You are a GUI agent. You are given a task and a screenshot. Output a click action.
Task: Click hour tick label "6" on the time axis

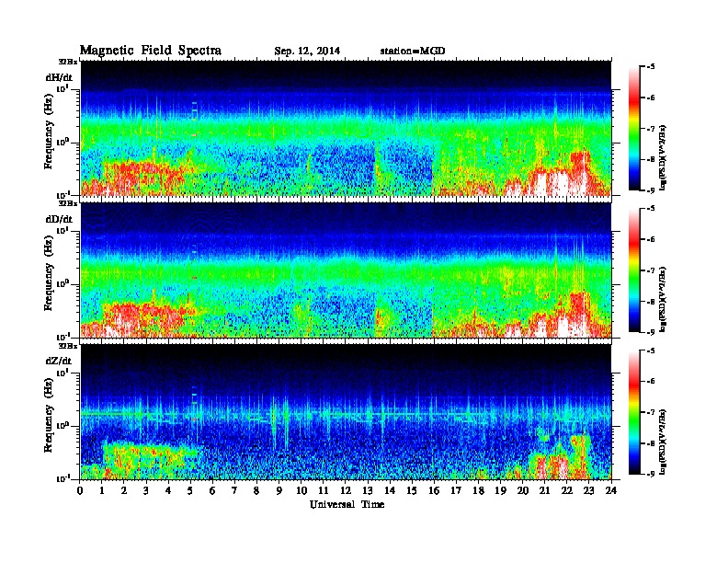click(x=212, y=490)
